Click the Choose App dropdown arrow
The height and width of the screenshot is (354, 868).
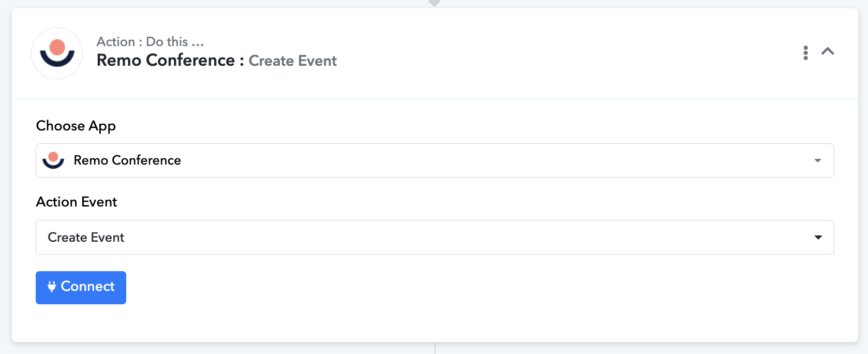[818, 160]
